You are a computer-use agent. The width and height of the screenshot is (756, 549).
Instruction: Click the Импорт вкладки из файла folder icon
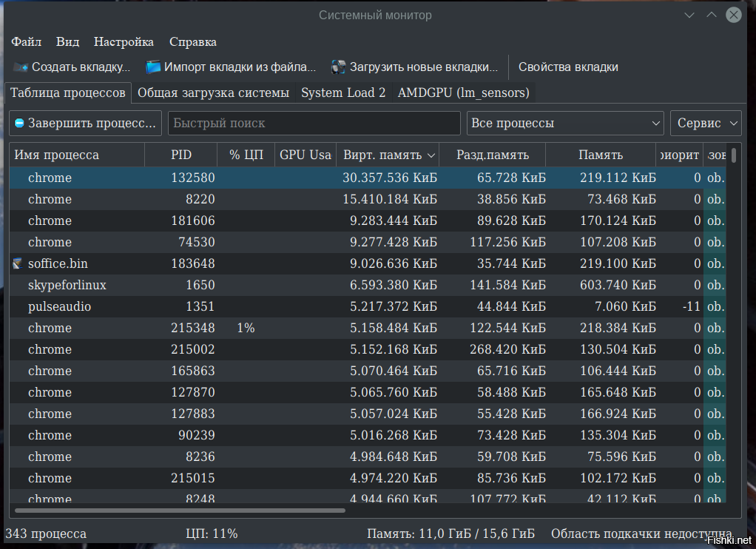(153, 67)
